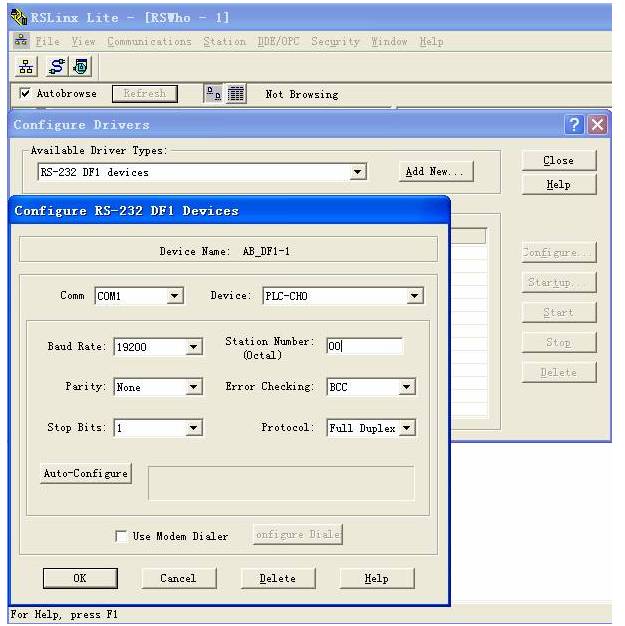Click the Device Name AB_DF1-1 text
Viewport: 625px width, 626px height.
click(266, 251)
